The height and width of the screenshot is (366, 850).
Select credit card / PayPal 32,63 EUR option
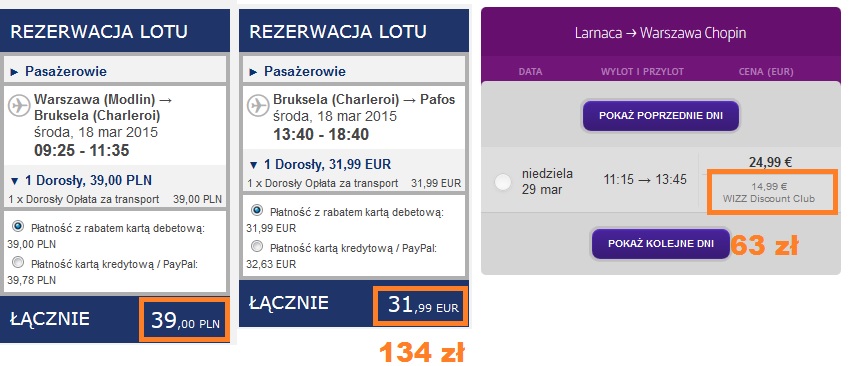257,247
